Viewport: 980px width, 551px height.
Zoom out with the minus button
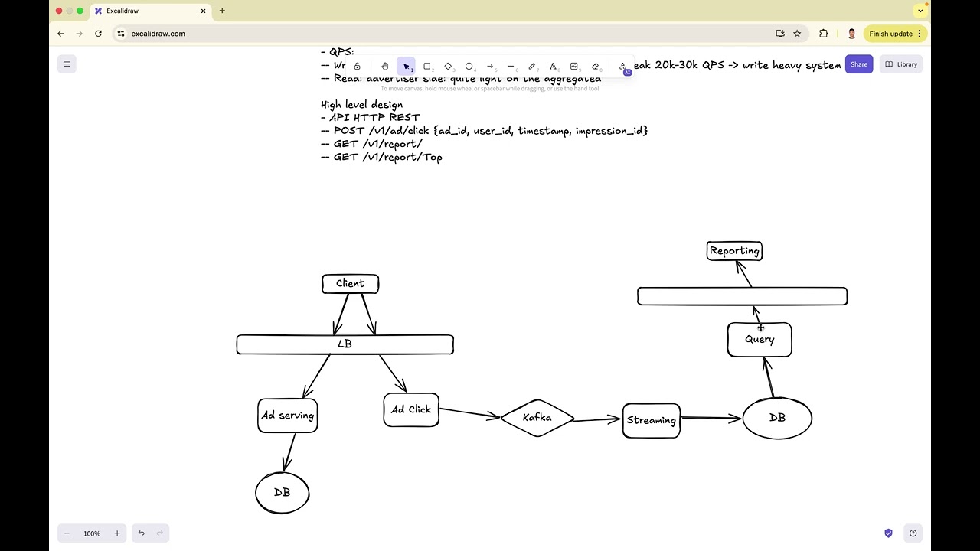(67, 533)
